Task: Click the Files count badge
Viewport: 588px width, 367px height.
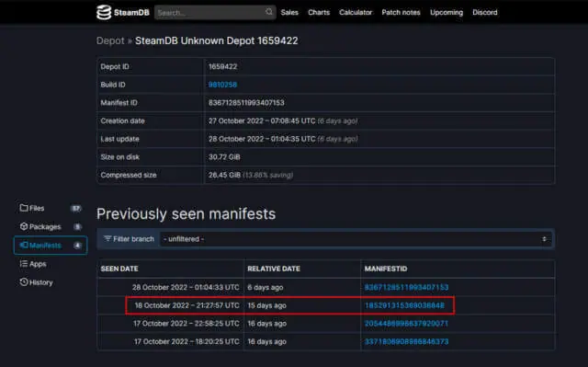Action: (76, 208)
